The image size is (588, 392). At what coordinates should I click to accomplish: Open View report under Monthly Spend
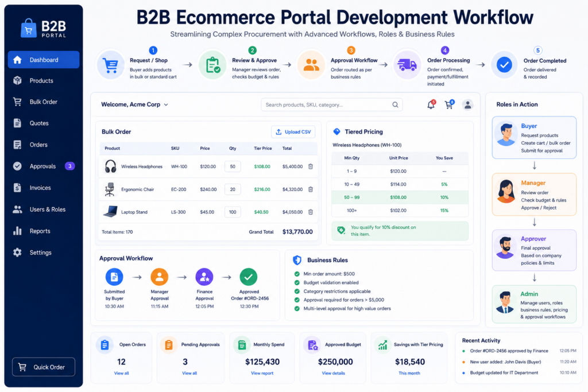[x=262, y=373]
